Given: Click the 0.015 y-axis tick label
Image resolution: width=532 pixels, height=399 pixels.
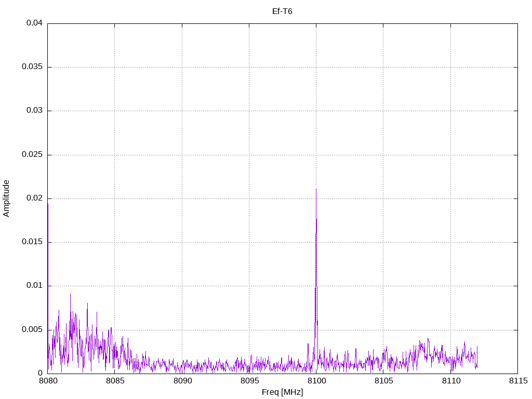Looking at the screenshot, I should [32, 242].
